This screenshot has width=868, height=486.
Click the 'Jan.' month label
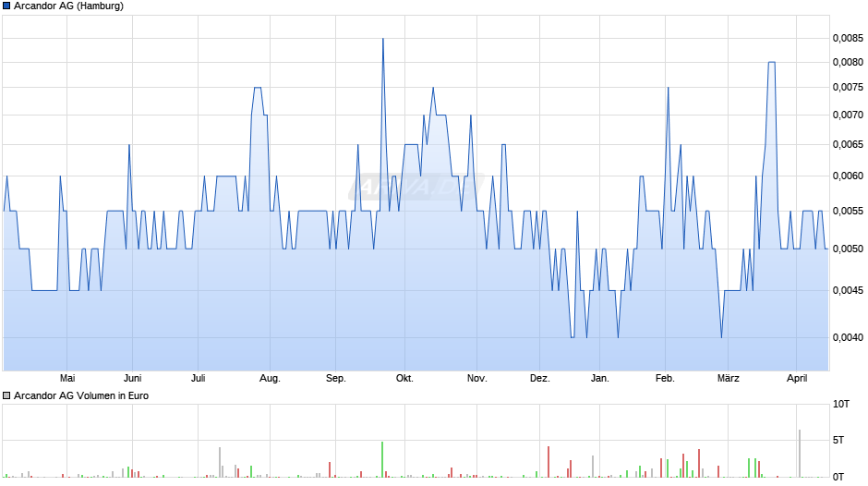[x=599, y=378]
